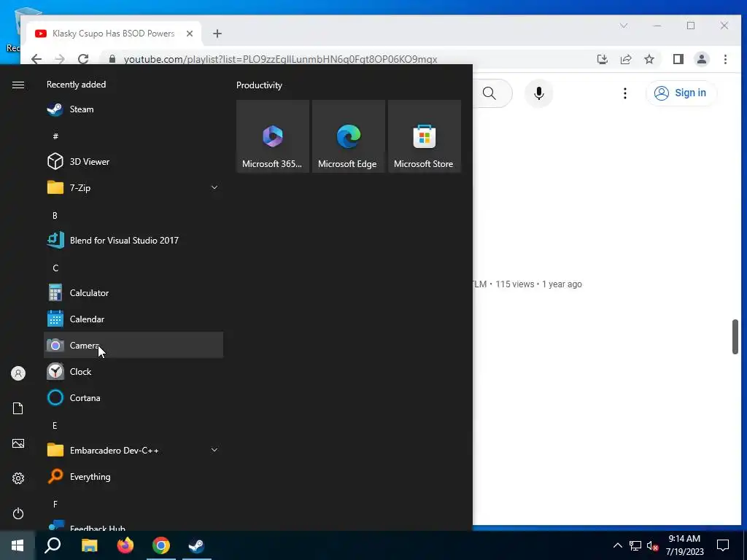Close the Klasky Csupo browser tab
This screenshot has width=747, height=560.
coord(190,34)
